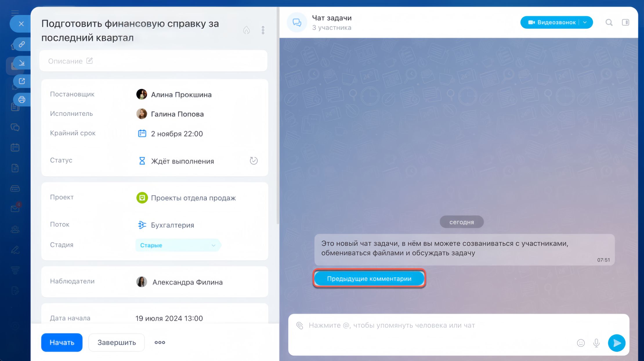
Task: Open Видеозвонок dropdown arrow
Action: pos(585,22)
